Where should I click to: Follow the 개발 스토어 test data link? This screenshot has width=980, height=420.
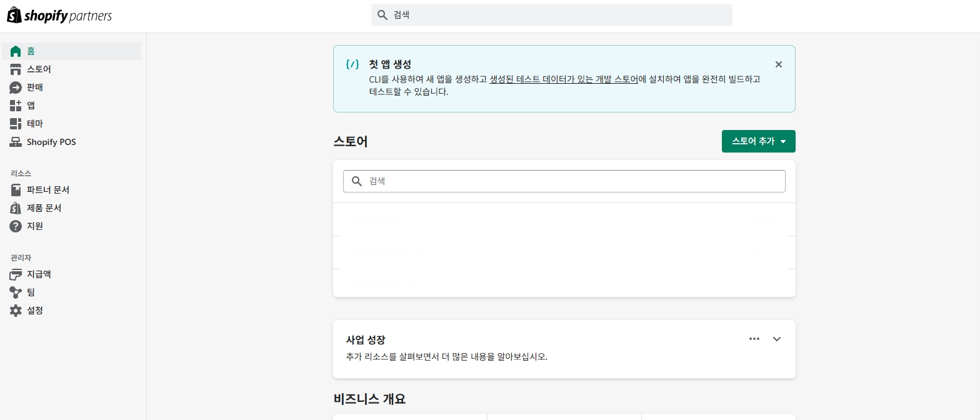(563, 79)
